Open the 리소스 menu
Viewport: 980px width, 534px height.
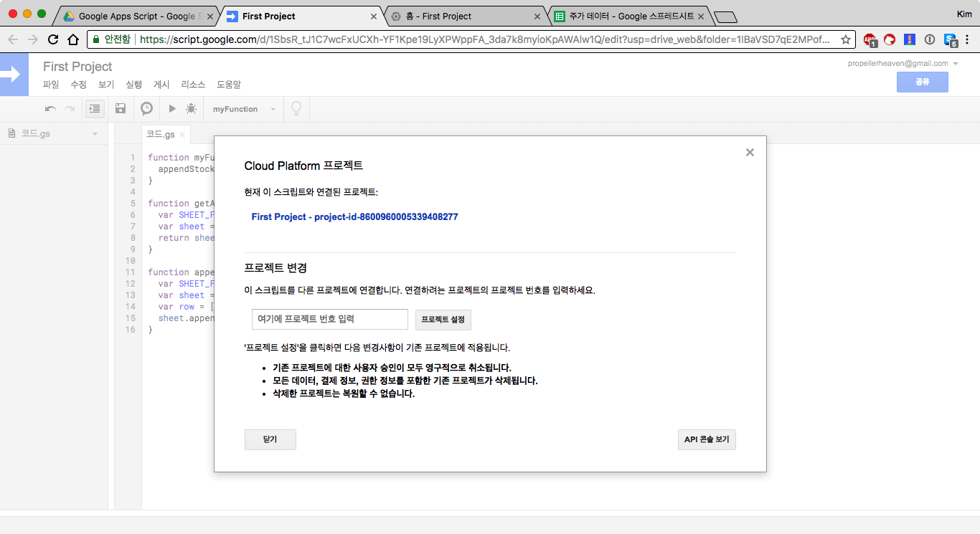pyautogui.click(x=192, y=84)
